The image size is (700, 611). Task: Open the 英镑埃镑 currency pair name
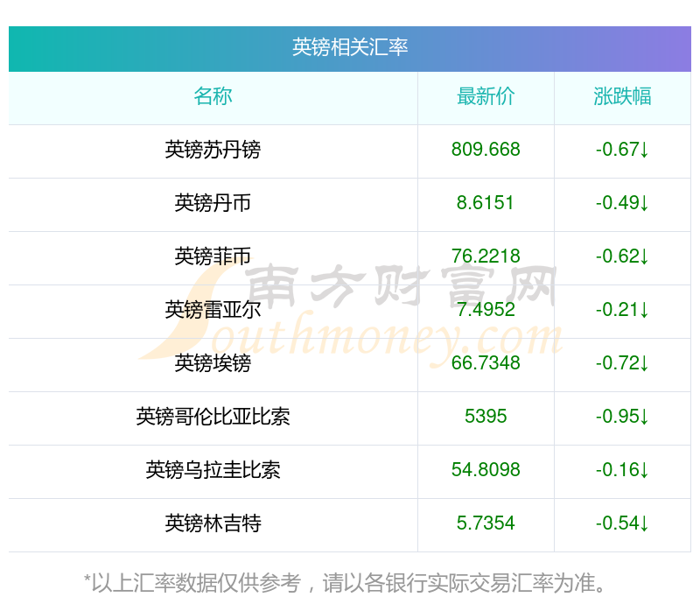coord(213,363)
